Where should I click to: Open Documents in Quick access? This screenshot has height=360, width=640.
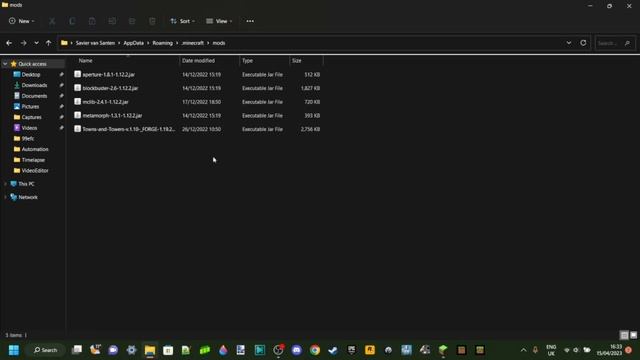click(x=34, y=96)
